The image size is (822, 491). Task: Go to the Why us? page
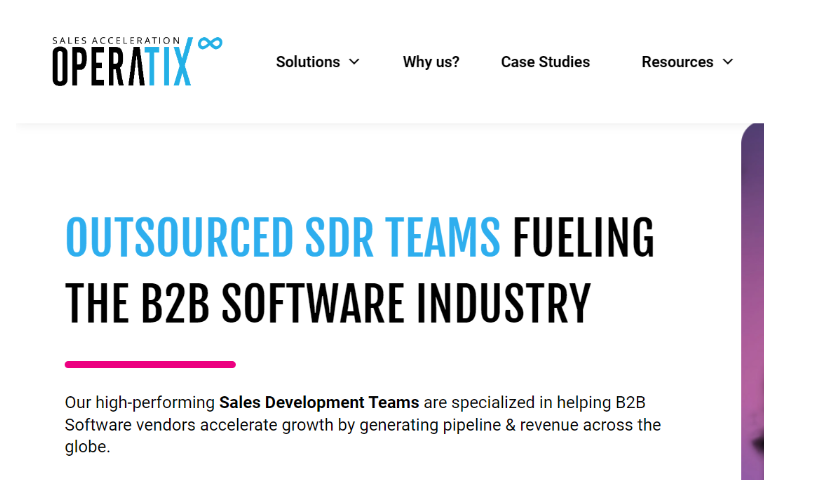point(431,62)
